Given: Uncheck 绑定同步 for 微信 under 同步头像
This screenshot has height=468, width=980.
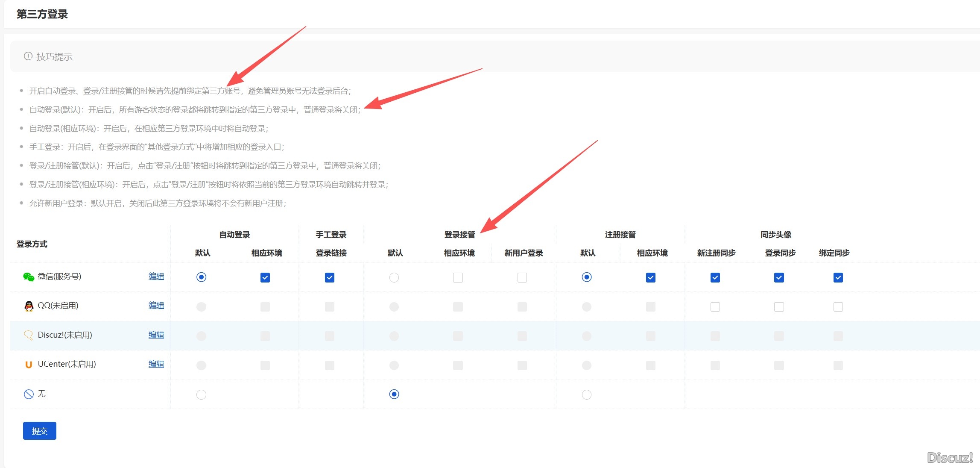Looking at the screenshot, I should click(x=838, y=277).
